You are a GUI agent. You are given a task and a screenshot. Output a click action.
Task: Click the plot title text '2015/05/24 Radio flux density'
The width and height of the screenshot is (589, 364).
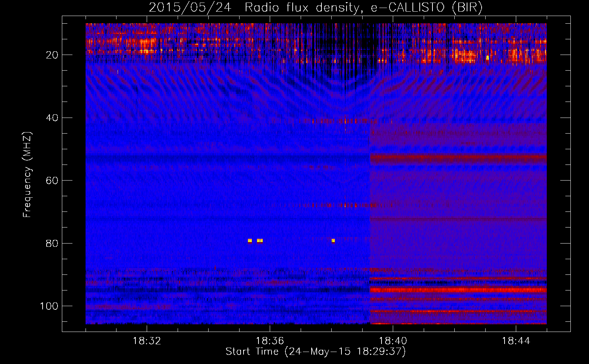(x=254, y=8)
